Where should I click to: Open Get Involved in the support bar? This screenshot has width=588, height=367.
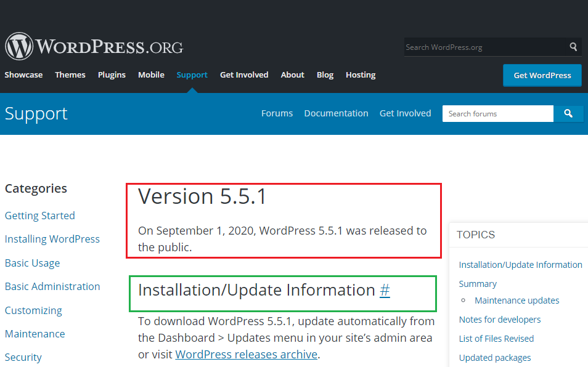pos(406,113)
